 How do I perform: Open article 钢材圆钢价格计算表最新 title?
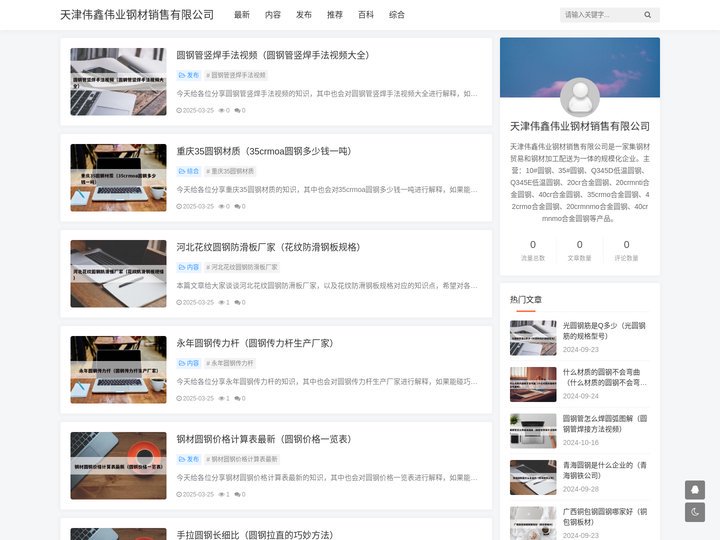click(x=264, y=439)
